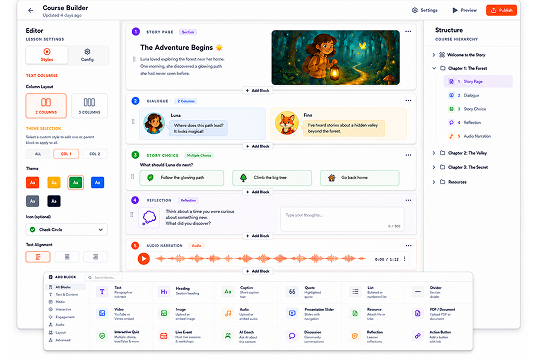The height and width of the screenshot is (360, 540).
Task: Pick the red theme swatch
Action: [x=32, y=182]
